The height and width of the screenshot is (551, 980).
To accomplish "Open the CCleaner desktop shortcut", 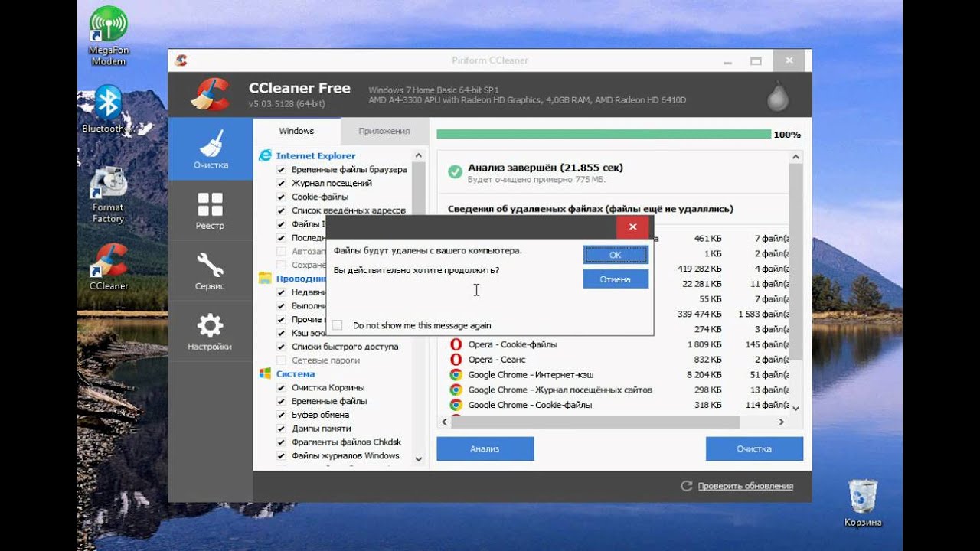I will pos(109,267).
